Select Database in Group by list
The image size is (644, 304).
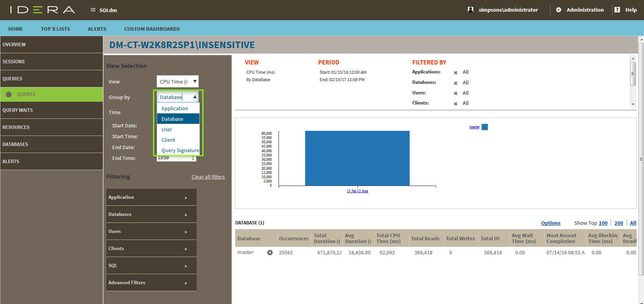178,119
